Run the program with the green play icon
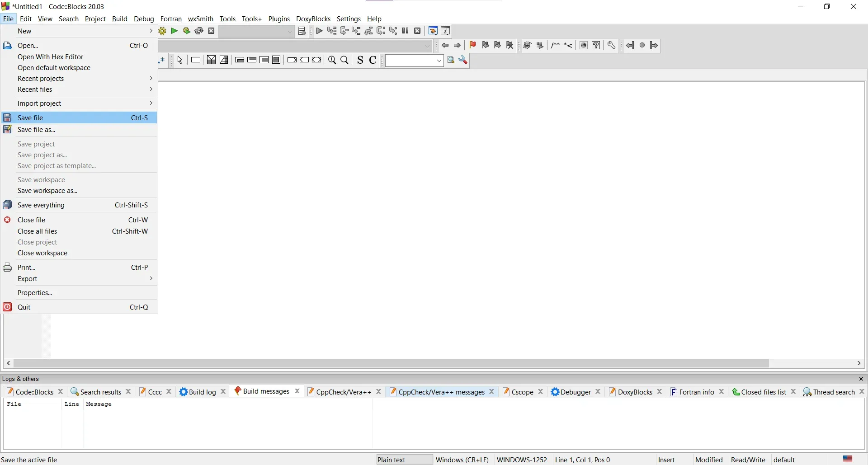The image size is (868, 465). (175, 31)
